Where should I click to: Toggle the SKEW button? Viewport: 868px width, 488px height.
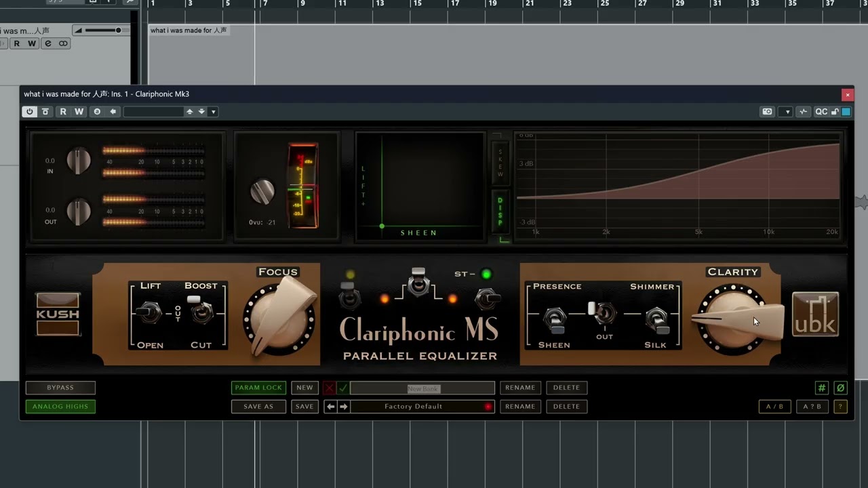pos(500,164)
